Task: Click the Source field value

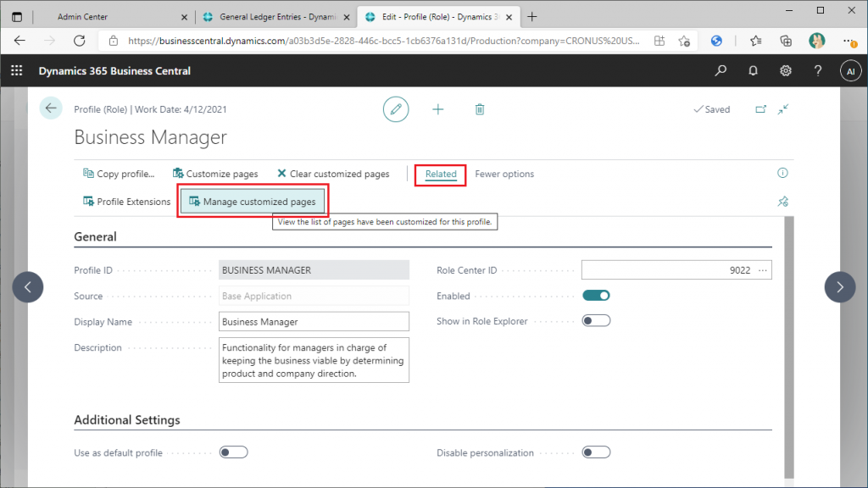Action: tap(314, 296)
